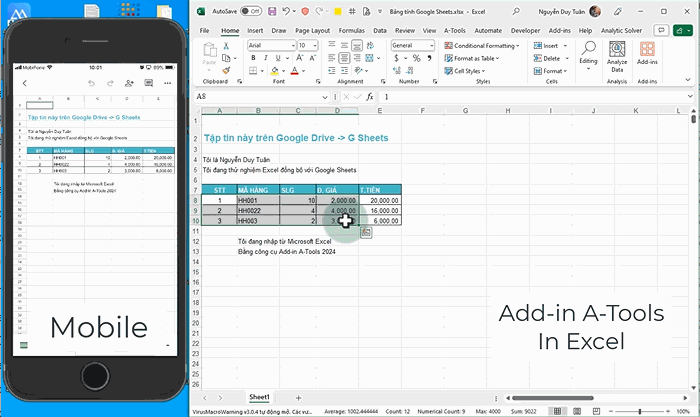Click the Format Painter brush icon

(x=226, y=71)
